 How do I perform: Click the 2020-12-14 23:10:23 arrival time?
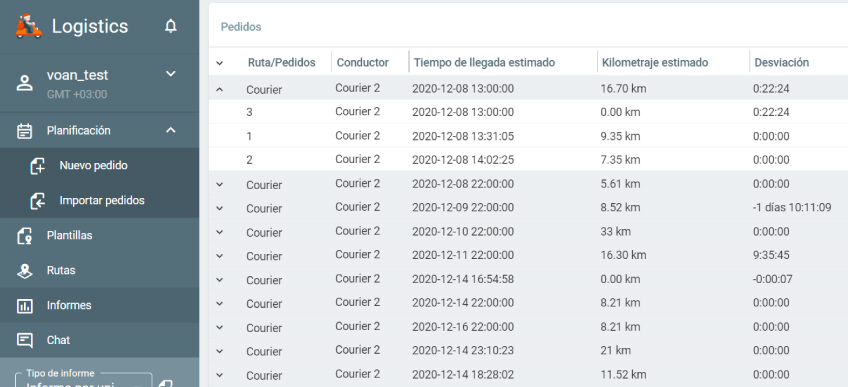tap(463, 350)
